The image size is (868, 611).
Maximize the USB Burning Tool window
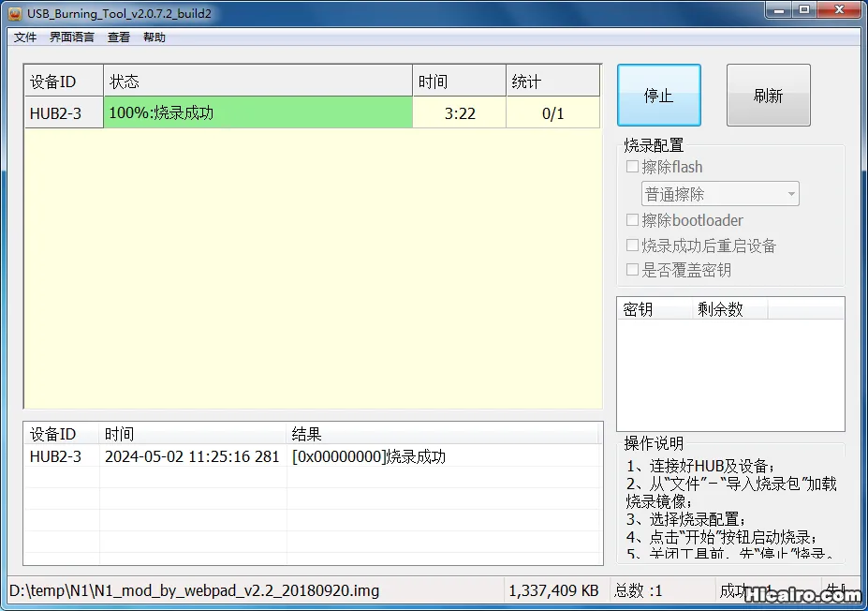[x=804, y=10]
